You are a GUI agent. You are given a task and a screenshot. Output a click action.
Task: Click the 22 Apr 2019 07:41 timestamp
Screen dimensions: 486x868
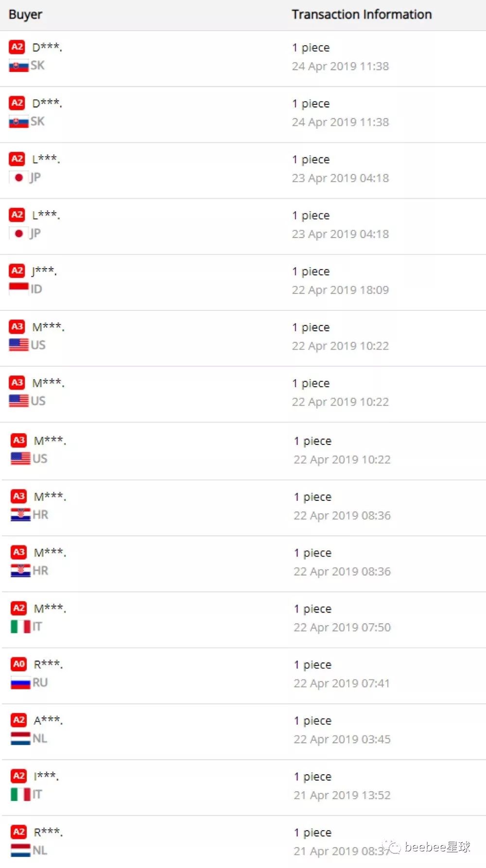coord(342,683)
